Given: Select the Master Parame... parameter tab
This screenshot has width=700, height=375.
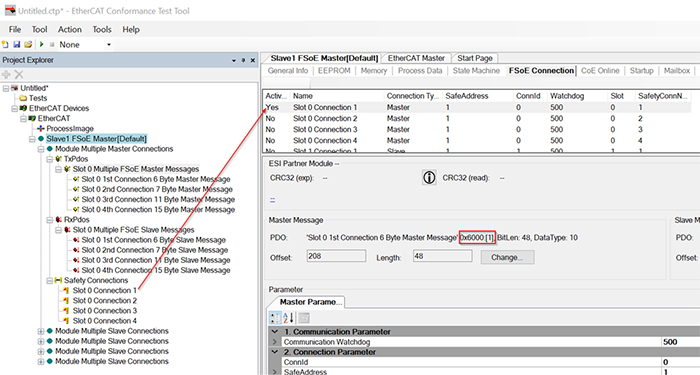Looking at the screenshot, I should [311, 302].
